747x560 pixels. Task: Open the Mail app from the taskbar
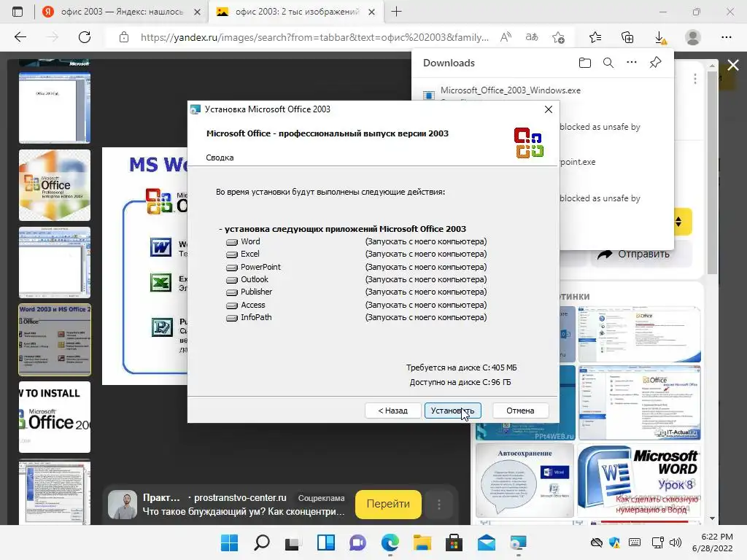coord(487,542)
